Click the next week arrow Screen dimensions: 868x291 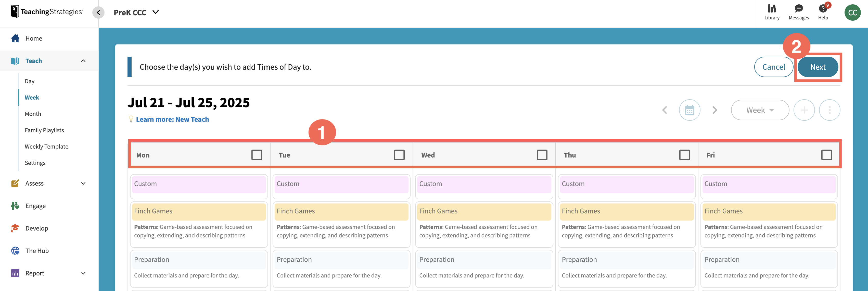(x=715, y=110)
